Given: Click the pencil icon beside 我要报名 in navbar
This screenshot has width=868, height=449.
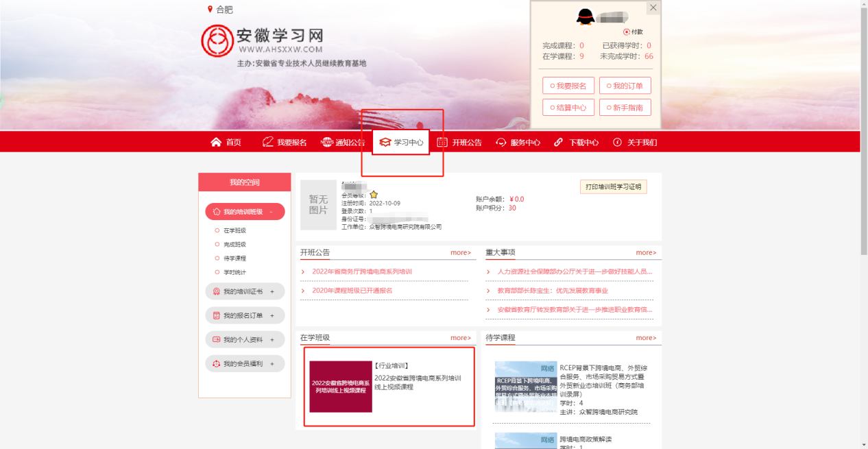Looking at the screenshot, I should [x=267, y=142].
